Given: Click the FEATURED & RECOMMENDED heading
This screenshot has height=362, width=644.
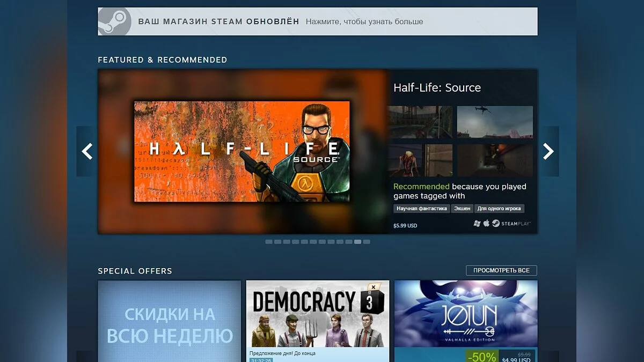Looking at the screenshot, I should [163, 60].
